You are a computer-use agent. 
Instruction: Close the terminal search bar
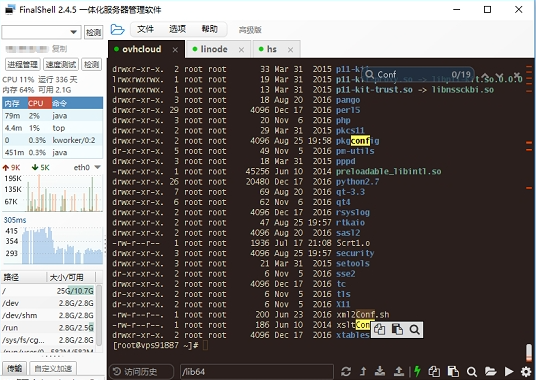tap(517, 75)
